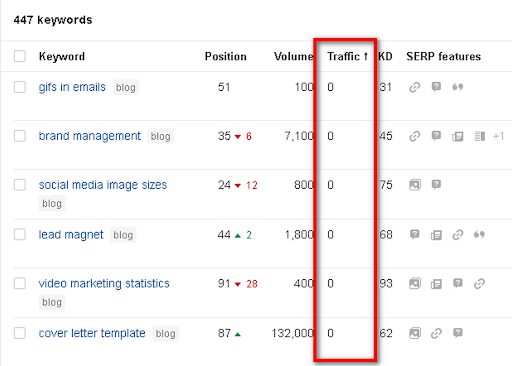Check the box for gifs in emails

point(20,87)
